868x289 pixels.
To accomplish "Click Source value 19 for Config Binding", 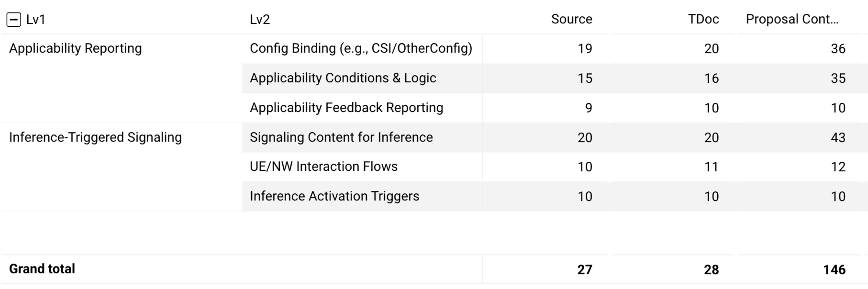I will 585,49.
